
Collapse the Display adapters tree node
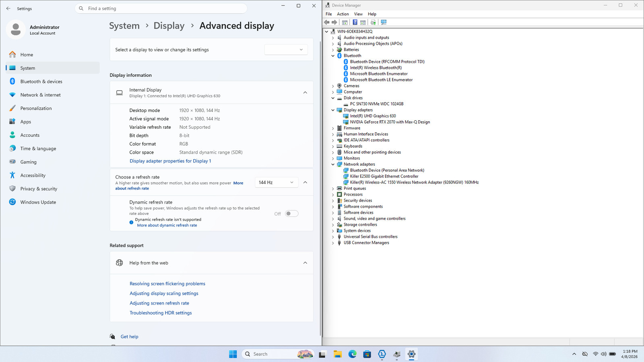pos(333,110)
